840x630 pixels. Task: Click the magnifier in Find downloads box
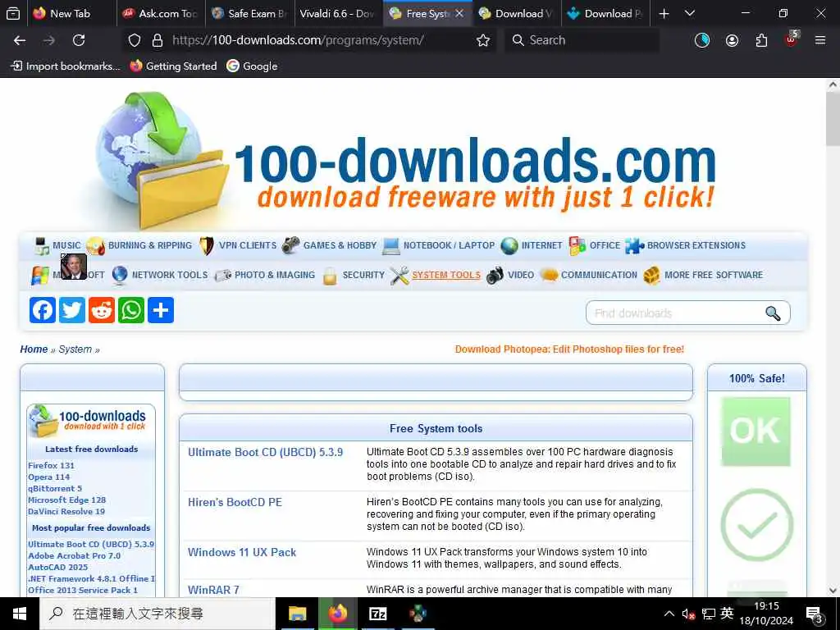pyautogui.click(x=773, y=313)
